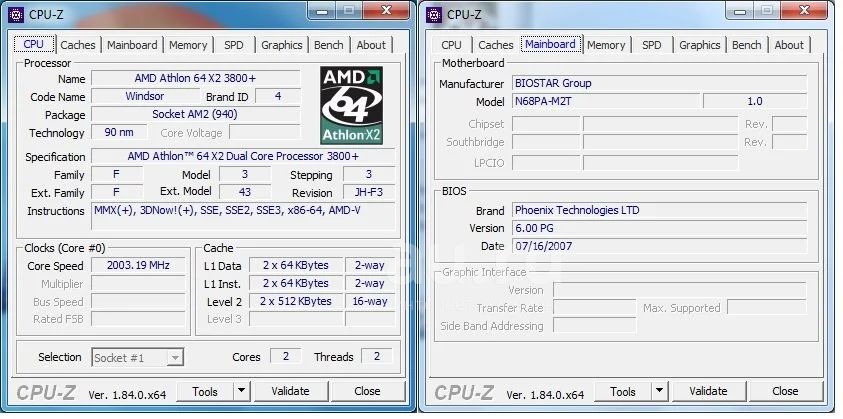Viewport: 843px width, 419px height.
Task: Click Core Speed value 2003.19 MHz
Action: [139, 265]
